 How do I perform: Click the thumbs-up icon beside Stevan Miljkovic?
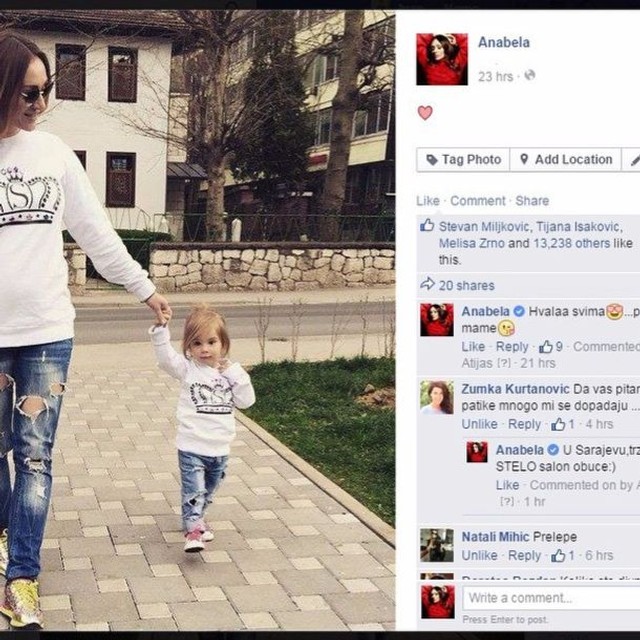pyautogui.click(x=427, y=225)
